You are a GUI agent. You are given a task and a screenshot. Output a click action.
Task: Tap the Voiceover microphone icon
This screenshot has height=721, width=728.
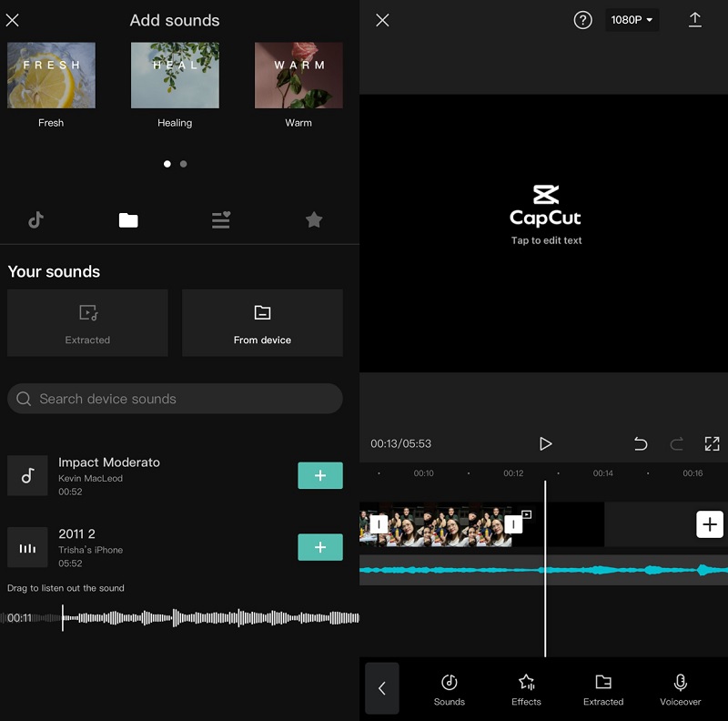pyautogui.click(x=680, y=689)
